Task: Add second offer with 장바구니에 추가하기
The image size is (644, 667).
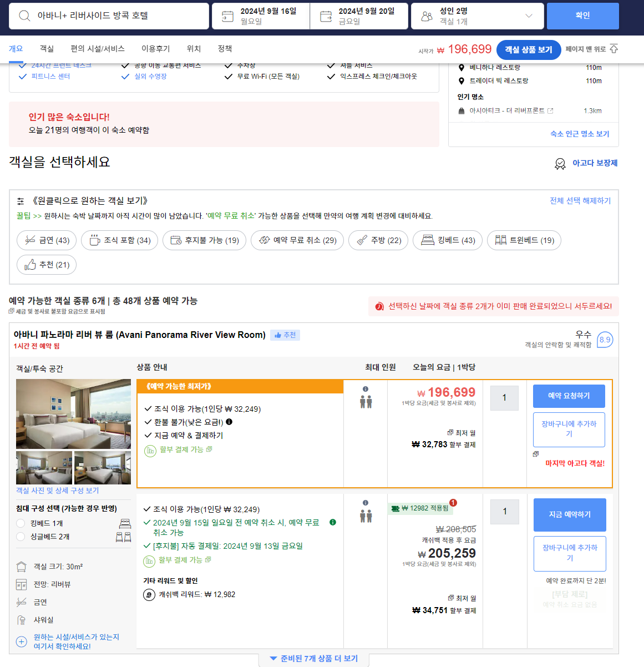Action: click(570, 553)
